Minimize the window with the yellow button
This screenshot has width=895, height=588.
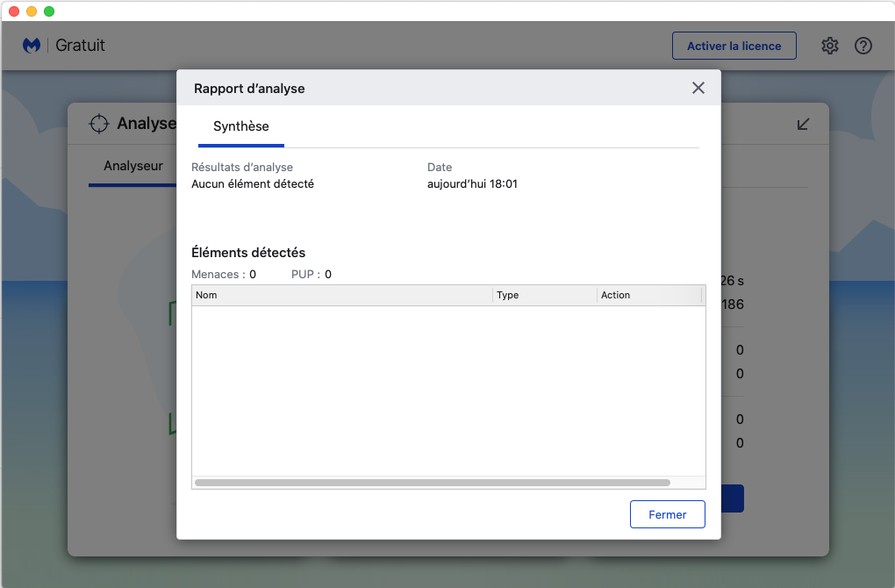pyautogui.click(x=32, y=11)
